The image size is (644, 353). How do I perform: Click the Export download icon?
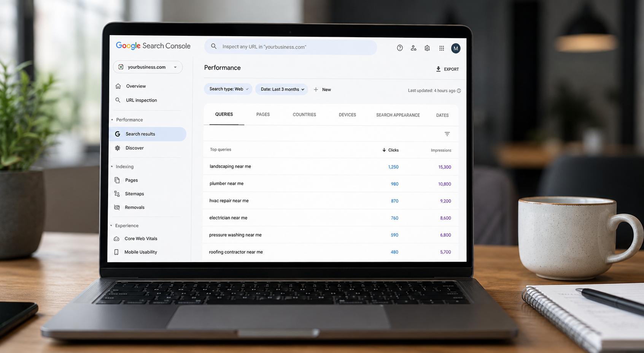(x=438, y=69)
